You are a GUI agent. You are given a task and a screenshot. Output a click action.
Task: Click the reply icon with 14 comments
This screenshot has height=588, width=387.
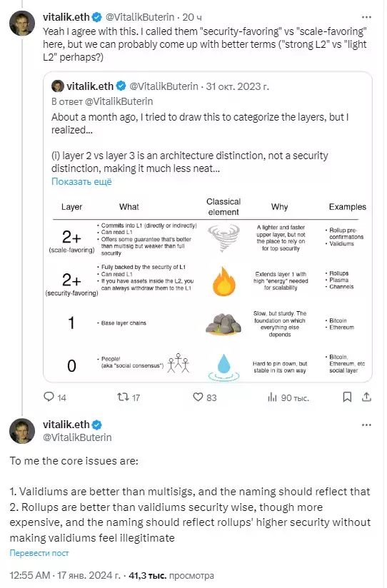(x=49, y=397)
